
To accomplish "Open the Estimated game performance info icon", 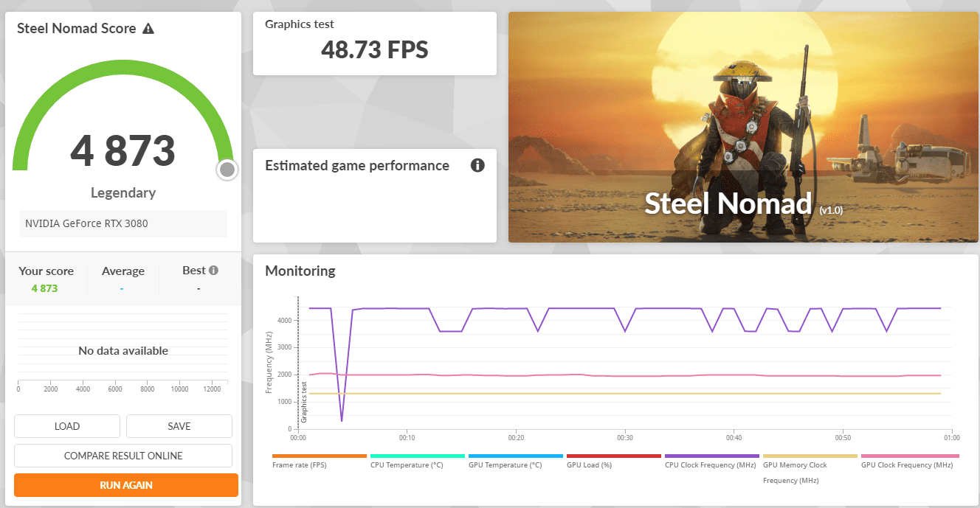I will 477,165.
